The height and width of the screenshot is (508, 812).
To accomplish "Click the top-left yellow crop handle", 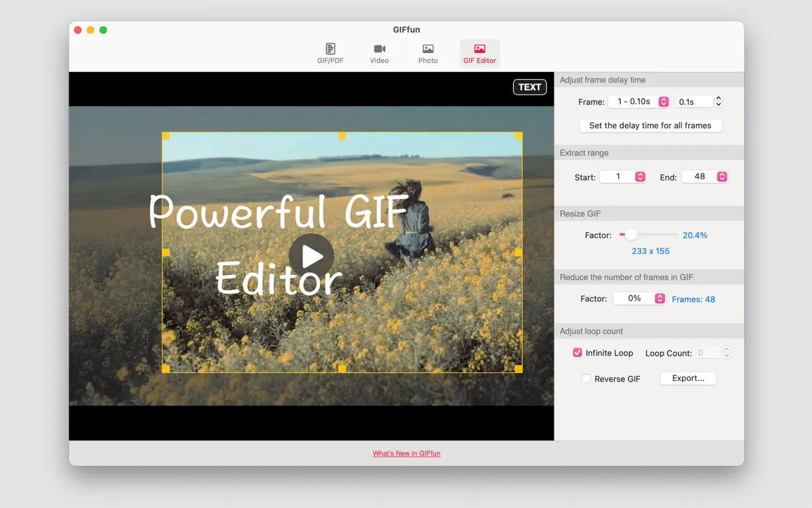I will pos(166,136).
